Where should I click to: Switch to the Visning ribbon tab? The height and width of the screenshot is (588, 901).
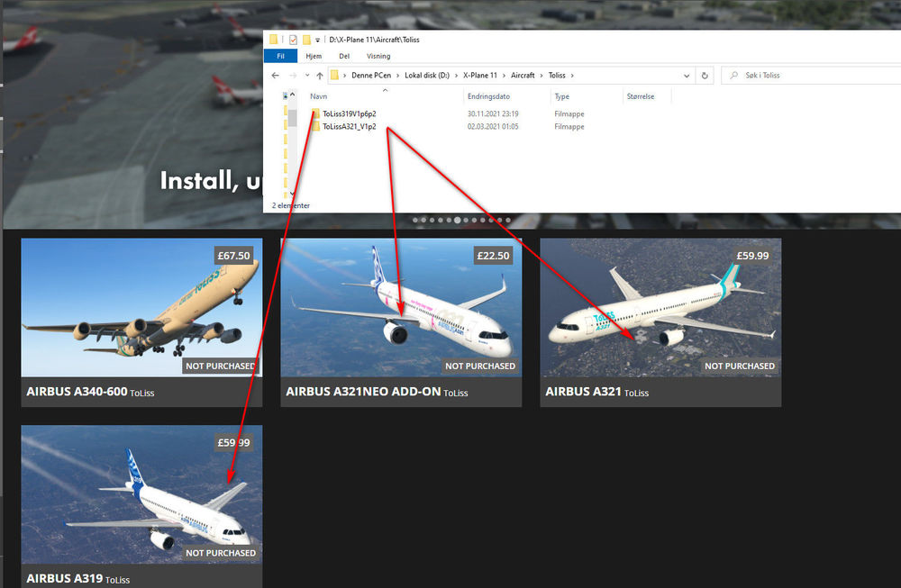coord(378,56)
